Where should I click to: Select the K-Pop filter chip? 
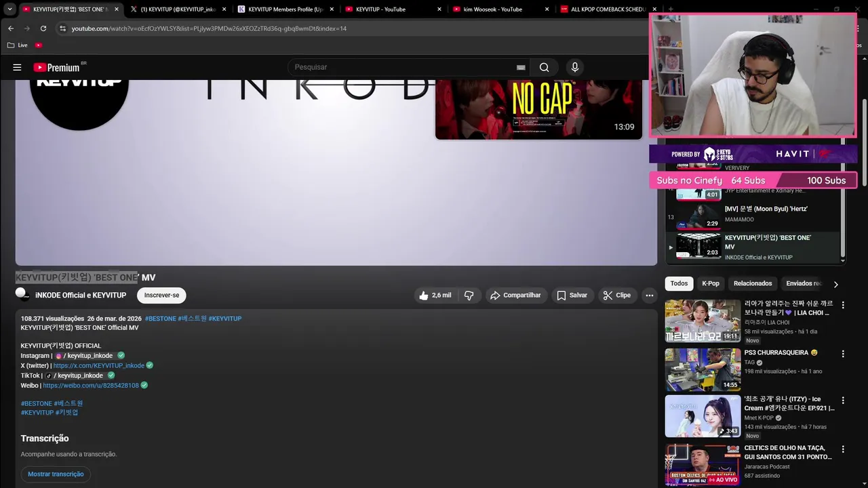(x=711, y=283)
